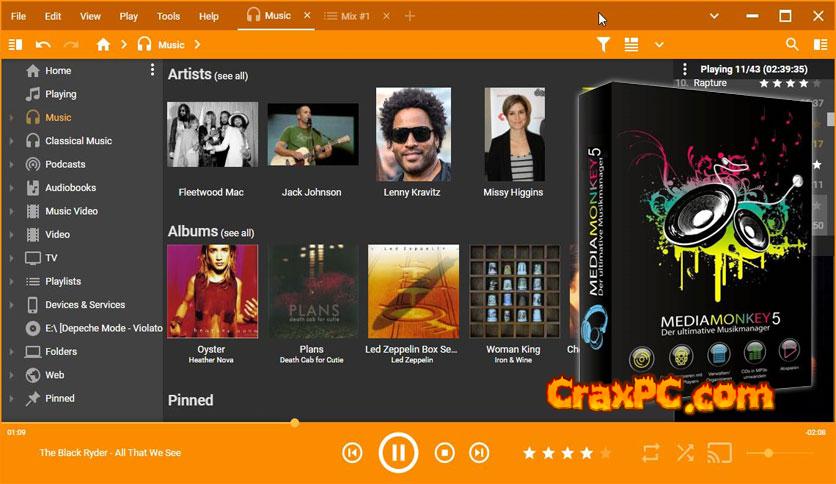The width and height of the screenshot is (836, 484).
Task: Set fifth star rating in player bar
Action: coord(606,453)
